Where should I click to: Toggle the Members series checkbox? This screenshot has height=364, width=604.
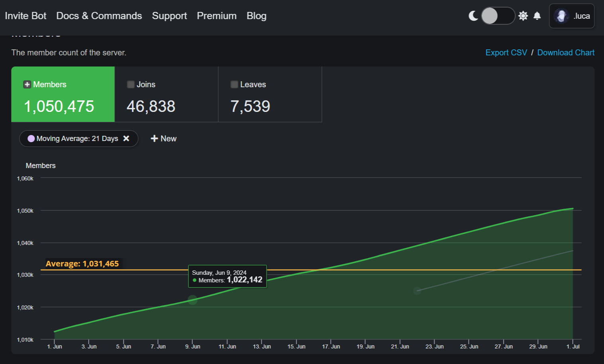point(27,84)
